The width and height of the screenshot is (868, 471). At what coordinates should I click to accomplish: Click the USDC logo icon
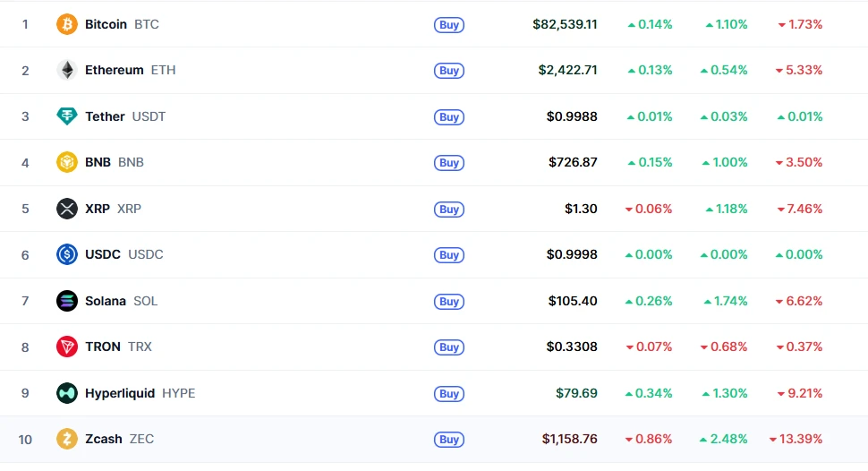(x=67, y=254)
